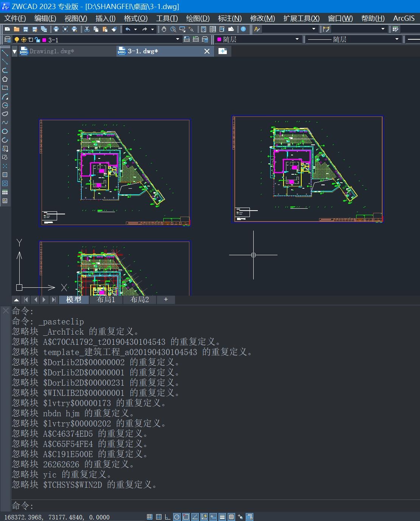Open the 编辑(E) menu
The image size is (420, 521).
coord(45,19)
